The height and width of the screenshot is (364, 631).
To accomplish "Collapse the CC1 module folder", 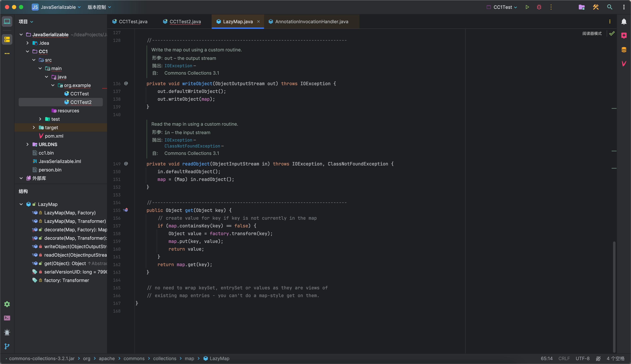I will point(27,52).
